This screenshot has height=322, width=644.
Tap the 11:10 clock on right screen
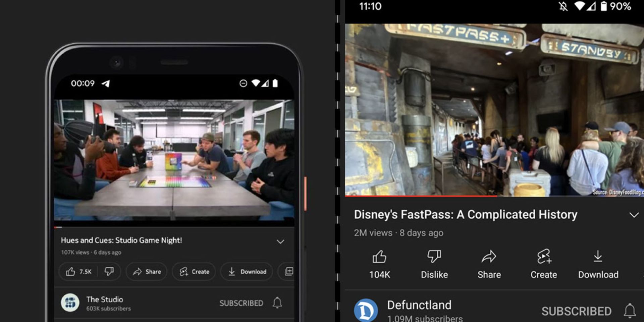tap(370, 6)
